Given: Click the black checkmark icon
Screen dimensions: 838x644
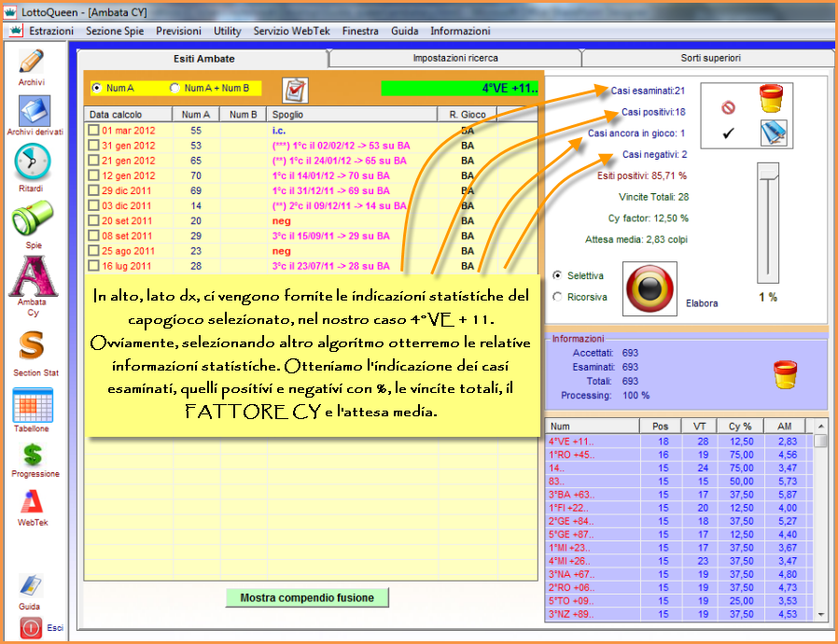Looking at the screenshot, I should pyautogui.click(x=728, y=133).
